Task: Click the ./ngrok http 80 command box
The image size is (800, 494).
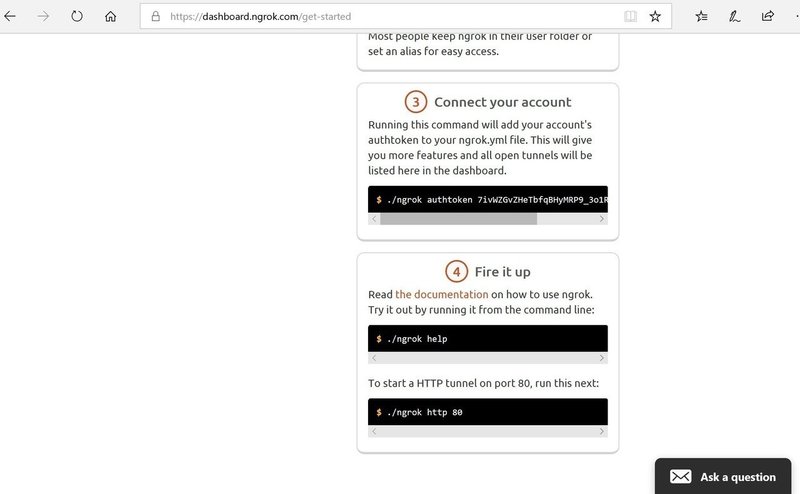Action: coord(488,412)
